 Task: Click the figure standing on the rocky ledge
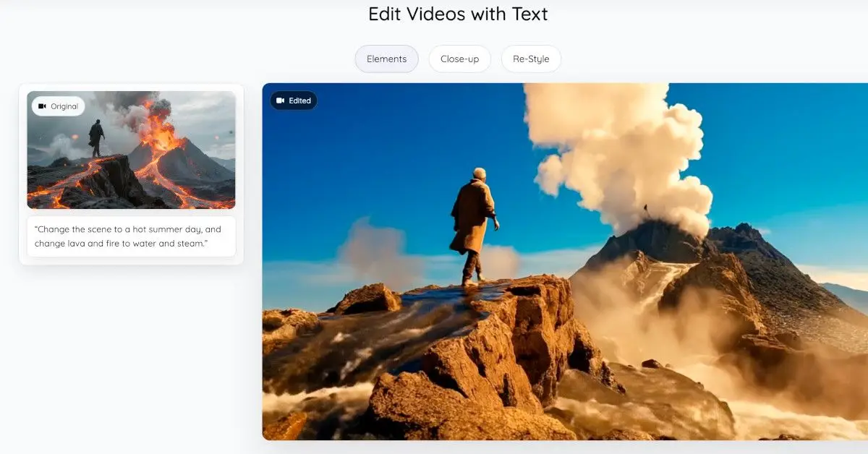[474, 217]
